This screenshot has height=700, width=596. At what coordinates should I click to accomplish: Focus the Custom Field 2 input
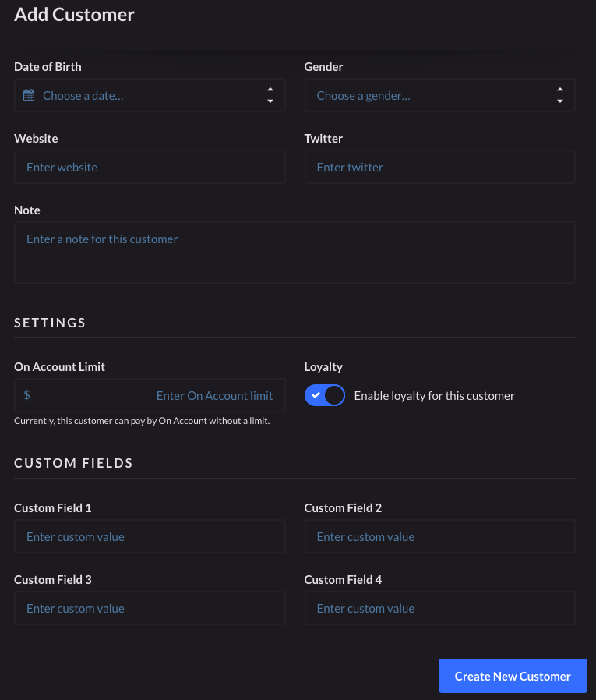point(440,536)
